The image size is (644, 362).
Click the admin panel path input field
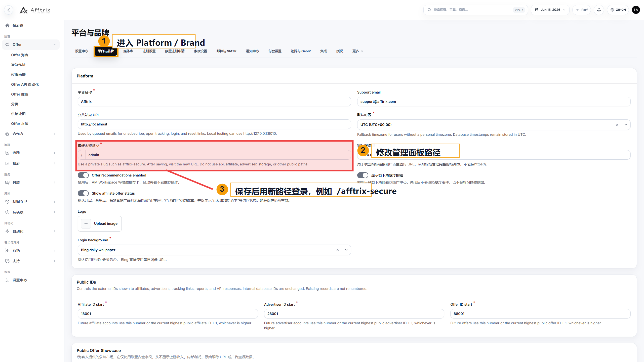click(x=218, y=155)
